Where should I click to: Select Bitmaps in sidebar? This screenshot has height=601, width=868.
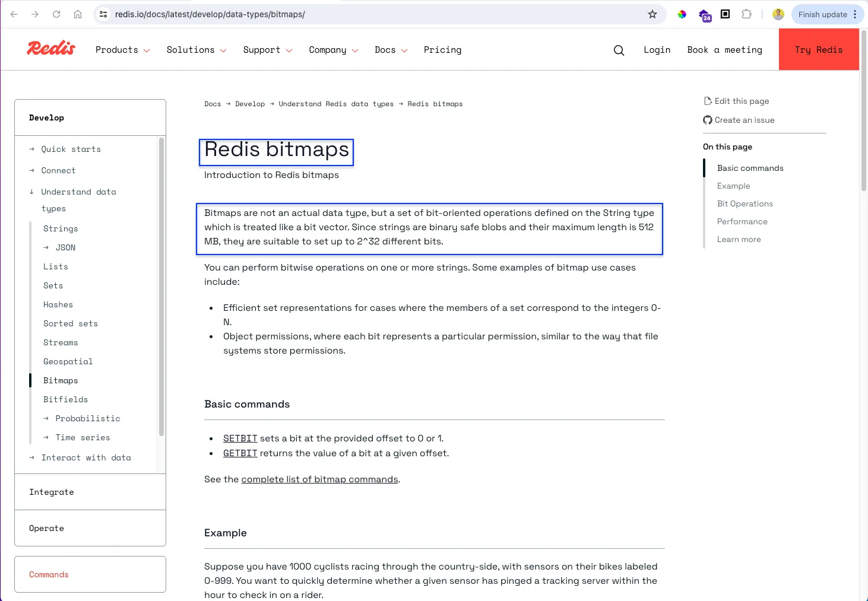click(61, 380)
